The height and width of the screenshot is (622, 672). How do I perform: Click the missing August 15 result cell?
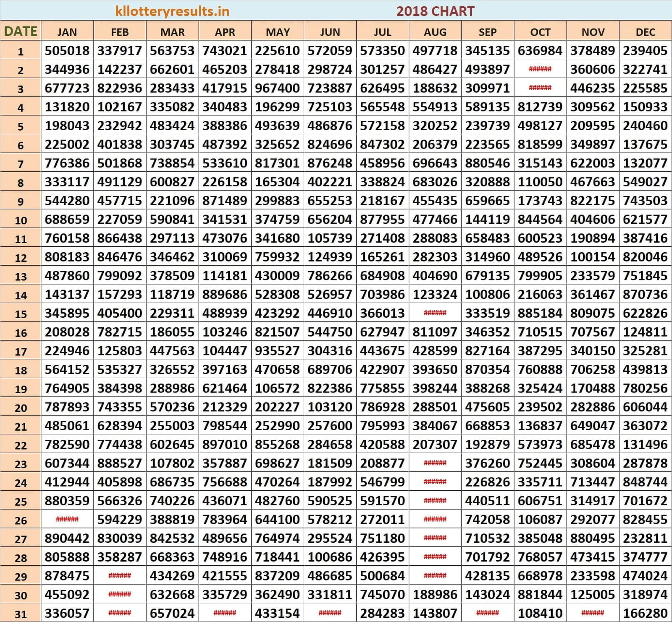click(x=435, y=313)
